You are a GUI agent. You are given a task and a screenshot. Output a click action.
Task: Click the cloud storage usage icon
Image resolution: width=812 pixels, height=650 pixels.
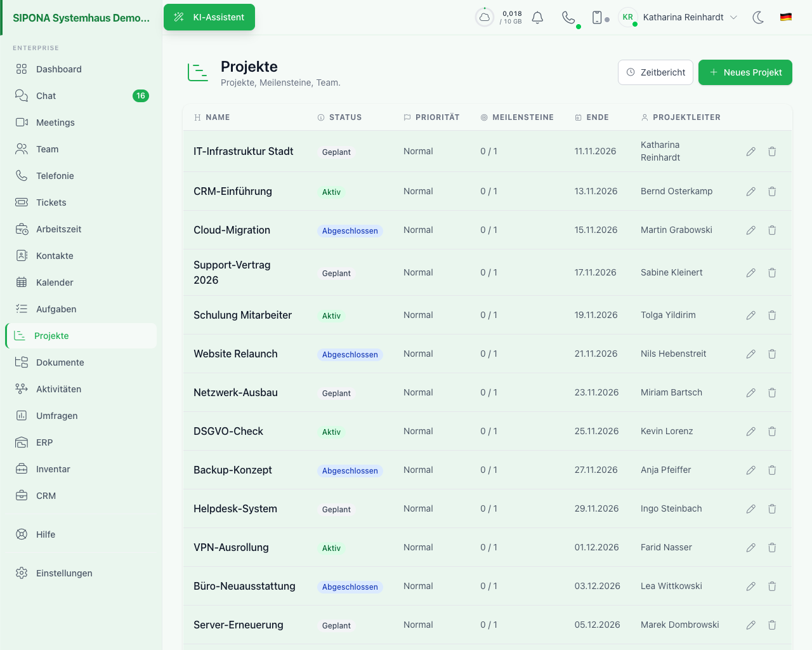click(485, 17)
